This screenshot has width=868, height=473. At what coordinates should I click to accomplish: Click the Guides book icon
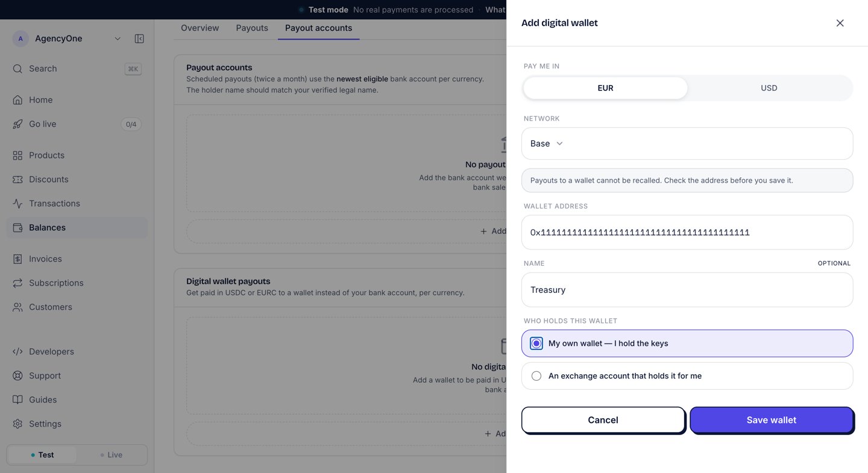pyautogui.click(x=17, y=400)
